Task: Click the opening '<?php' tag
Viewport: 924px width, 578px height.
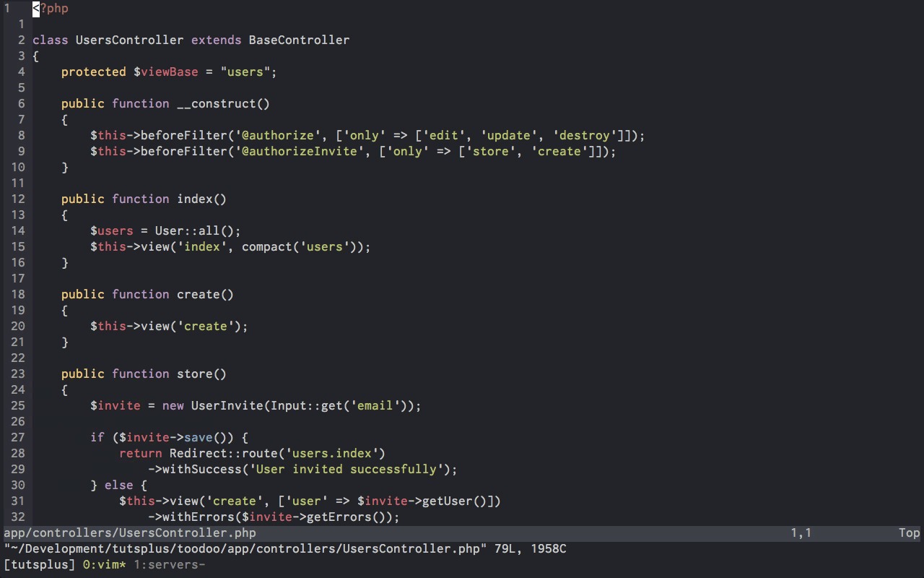Action: coord(51,9)
